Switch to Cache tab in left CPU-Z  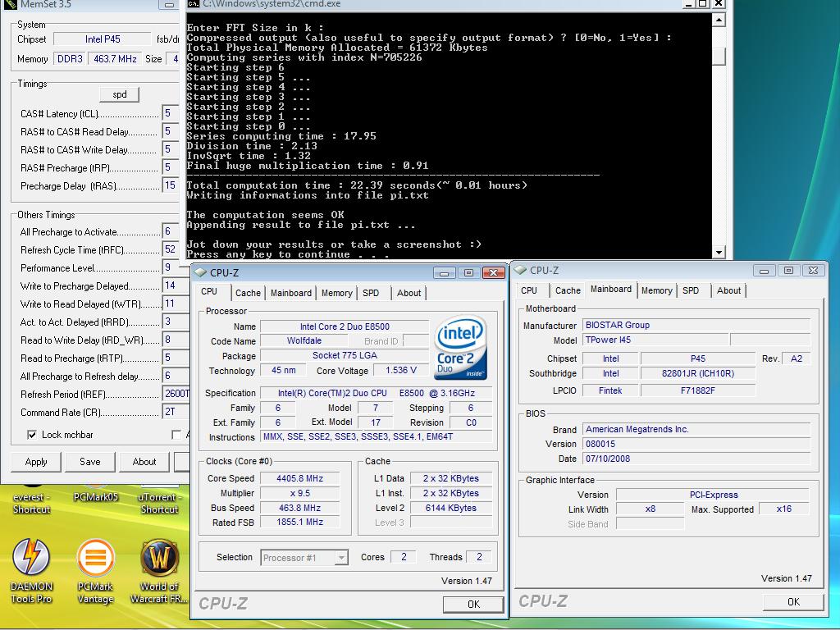(248, 293)
